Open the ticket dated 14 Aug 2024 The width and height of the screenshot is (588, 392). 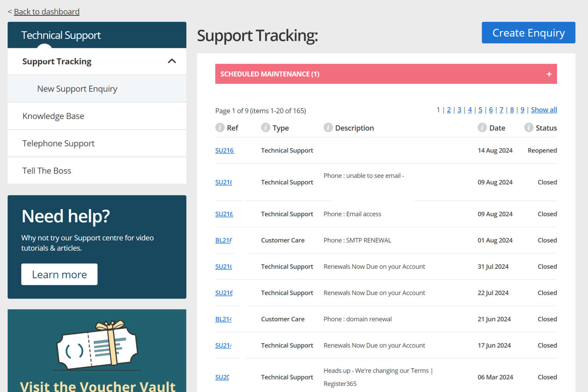tap(224, 150)
